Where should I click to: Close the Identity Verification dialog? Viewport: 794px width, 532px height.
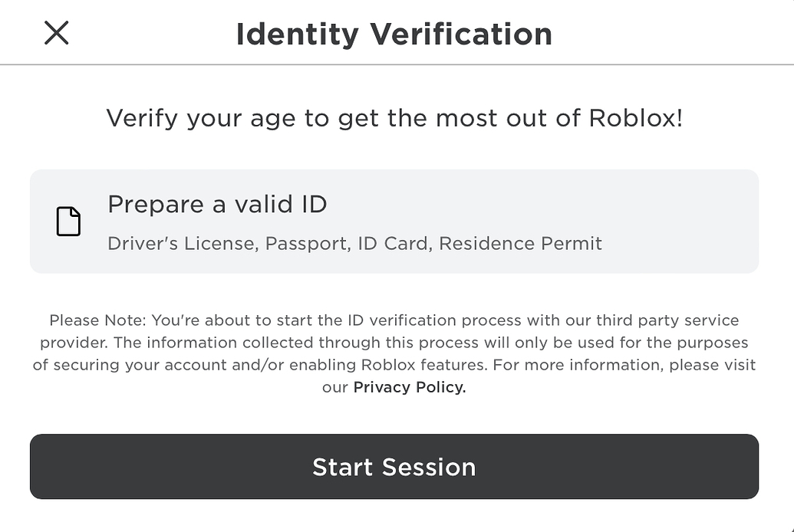coord(57,33)
